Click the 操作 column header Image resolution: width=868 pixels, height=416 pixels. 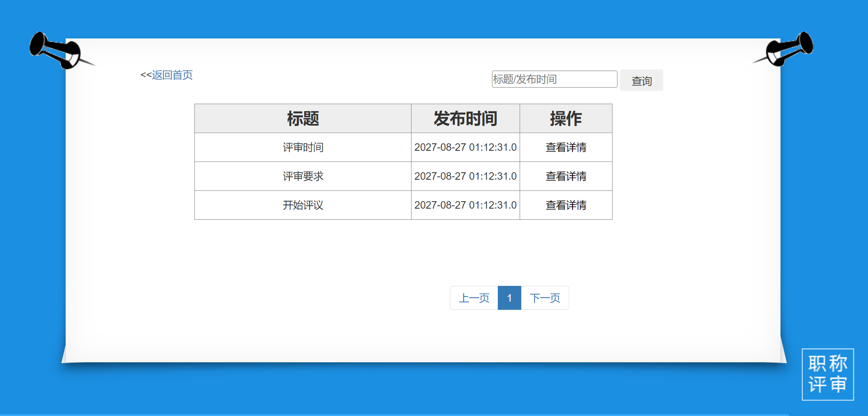coord(566,119)
